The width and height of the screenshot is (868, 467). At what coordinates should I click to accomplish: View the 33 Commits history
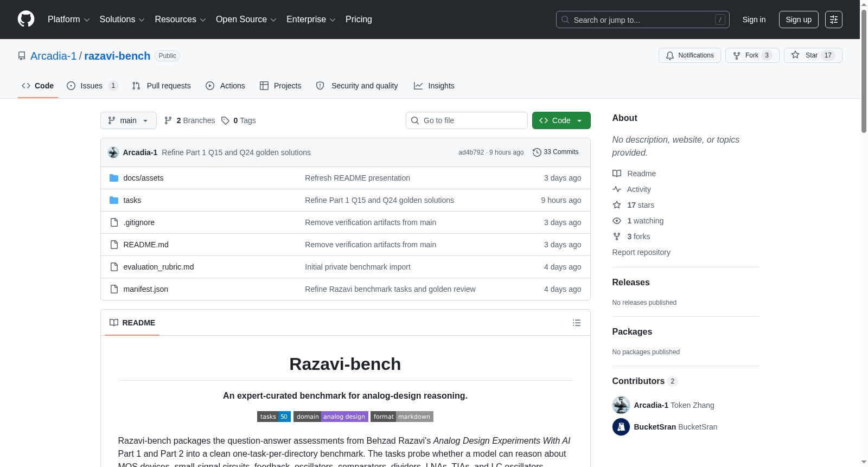tap(556, 152)
